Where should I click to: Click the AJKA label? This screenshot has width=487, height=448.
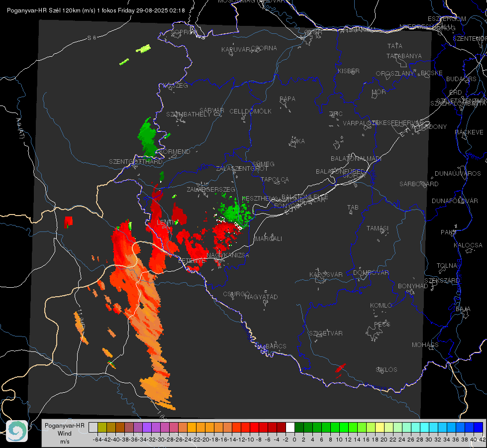(x=297, y=141)
